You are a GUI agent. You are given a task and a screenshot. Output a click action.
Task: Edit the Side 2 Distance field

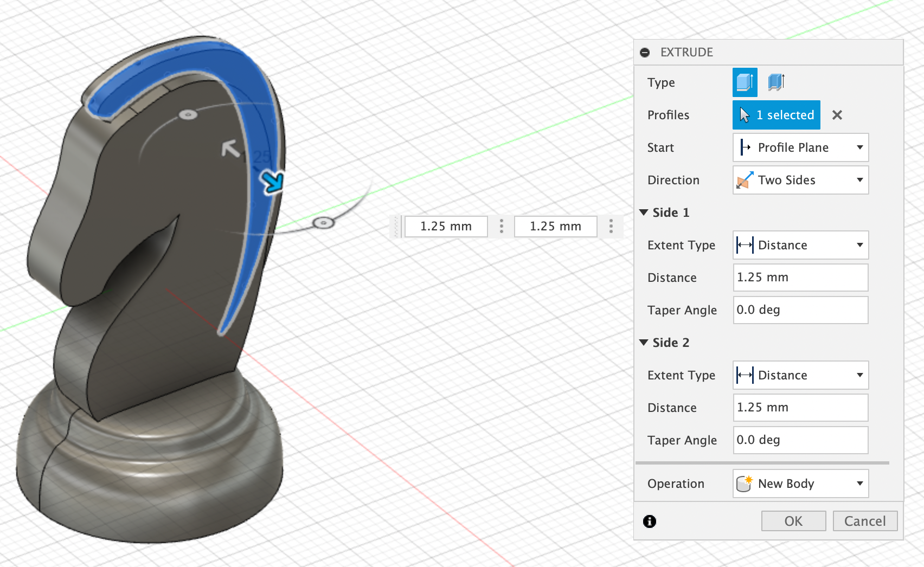[800, 408]
